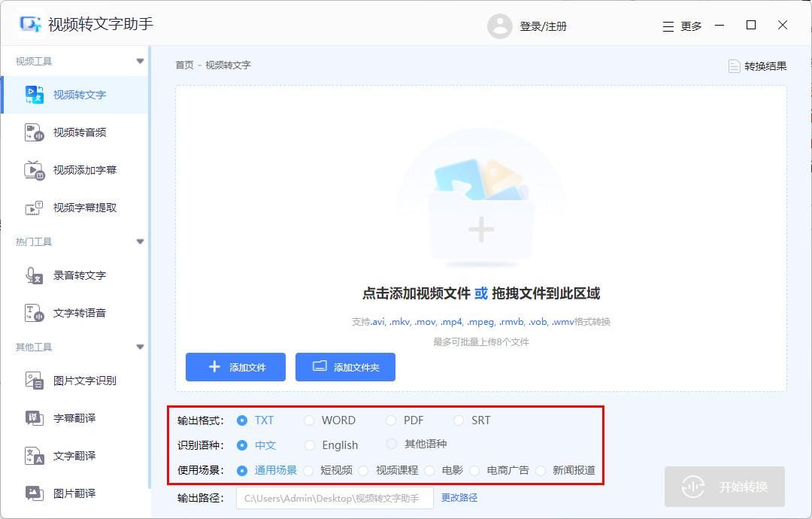Click the 文字转语音 icon
Viewport: 812px width, 519px height.
34,313
